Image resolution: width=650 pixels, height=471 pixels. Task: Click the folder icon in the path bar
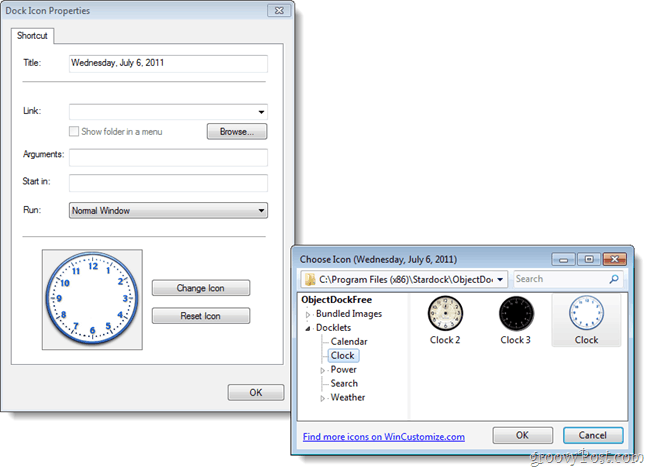click(x=309, y=279)
